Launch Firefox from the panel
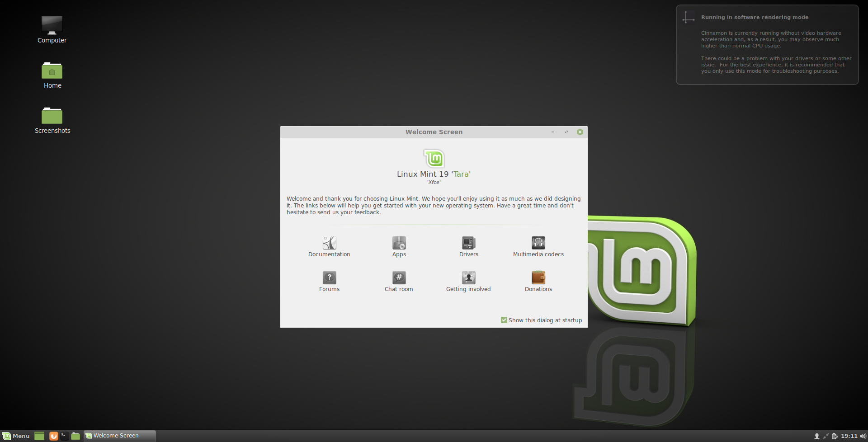This screenshot has height=442, width=868. 53,436
